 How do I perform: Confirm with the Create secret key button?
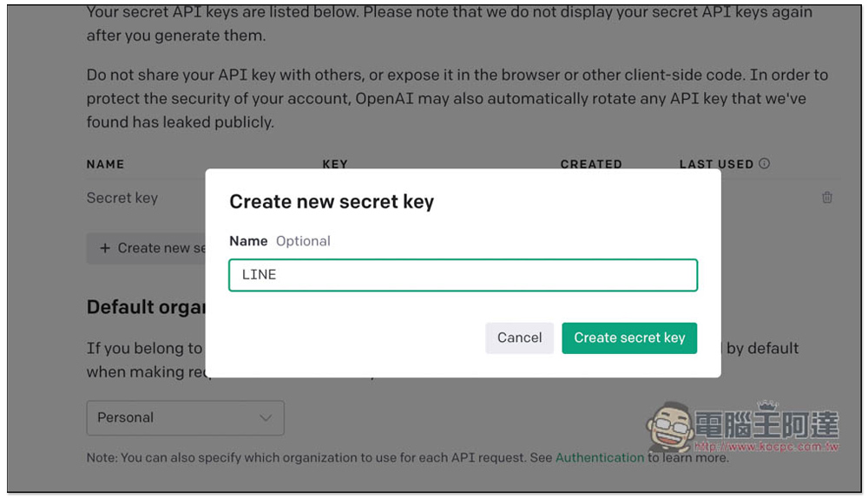629,337
